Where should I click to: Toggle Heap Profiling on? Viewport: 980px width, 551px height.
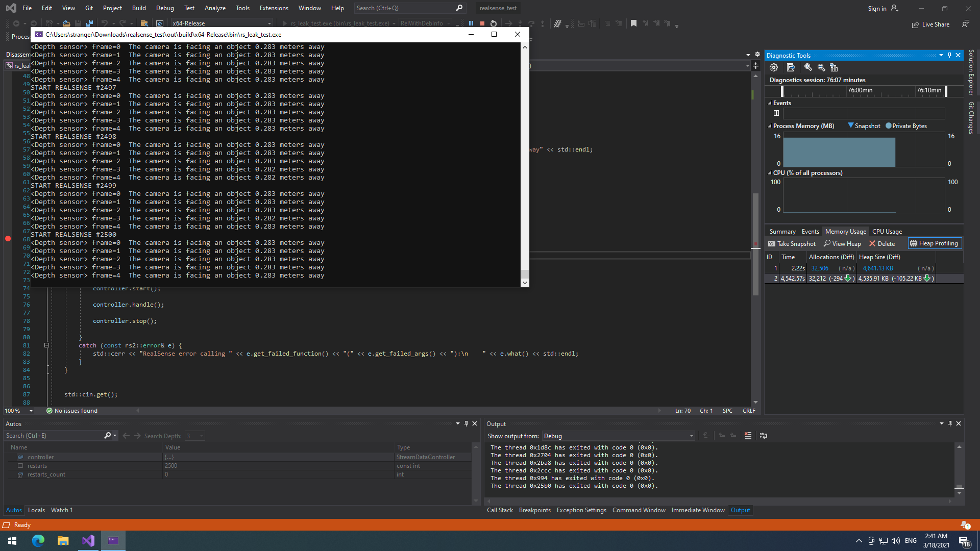click(935, 243)
